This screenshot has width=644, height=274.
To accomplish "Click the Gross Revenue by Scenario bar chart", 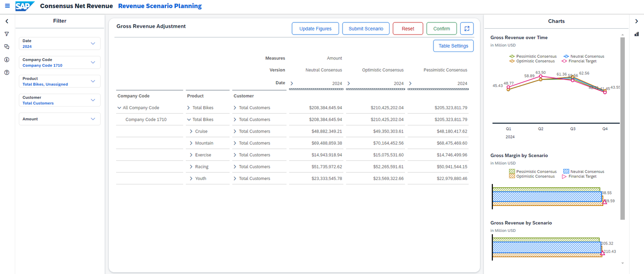I will 548,248.
